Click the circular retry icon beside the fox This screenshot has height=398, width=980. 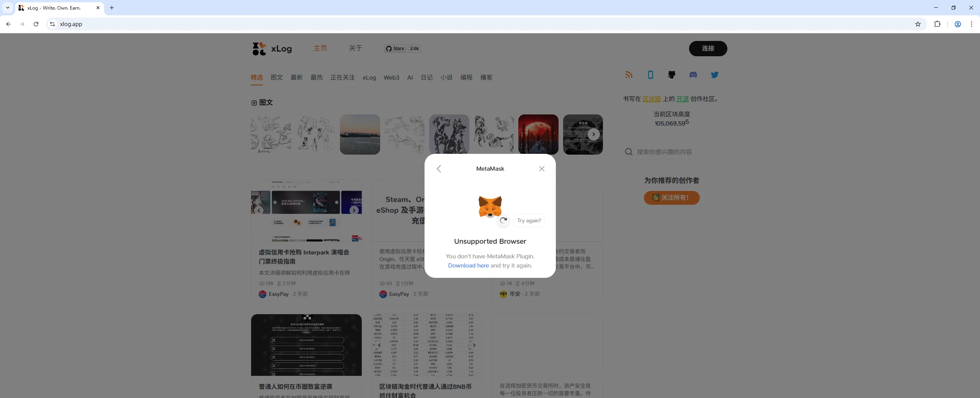pyautogui.click(x=503, y=220)
